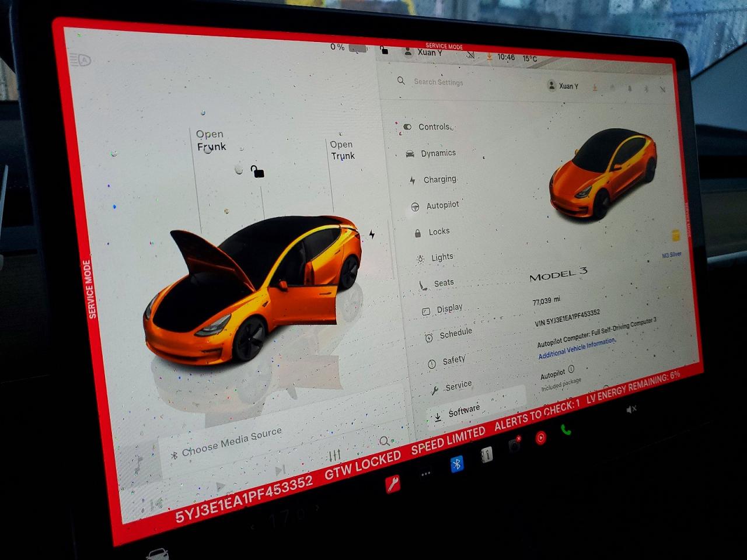Launch the red media player app
The width and height of the screenshot is (747, 560).
pyautogui.click(x=541, y=437)
